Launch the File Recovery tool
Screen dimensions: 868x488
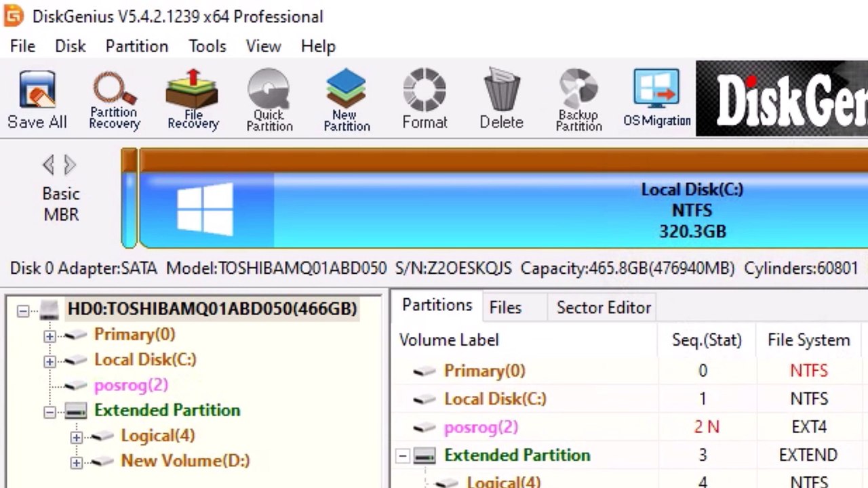click(x=193, y=100)
